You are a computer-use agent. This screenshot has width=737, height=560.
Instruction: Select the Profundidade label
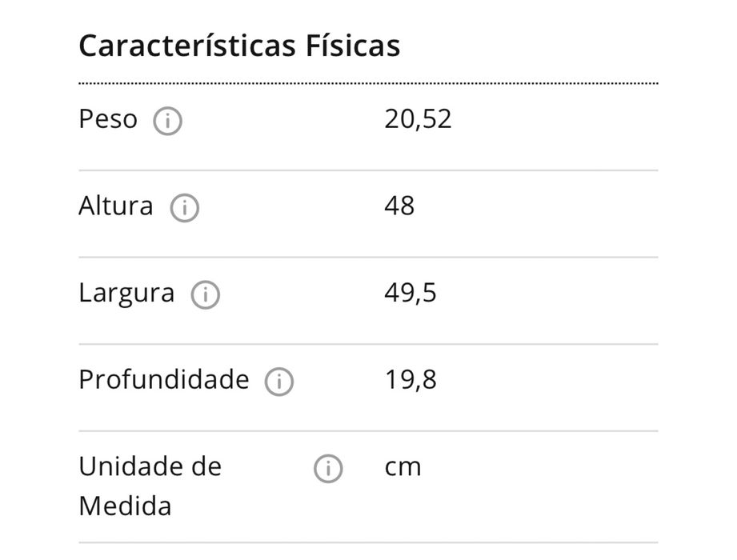click(164, 379)
